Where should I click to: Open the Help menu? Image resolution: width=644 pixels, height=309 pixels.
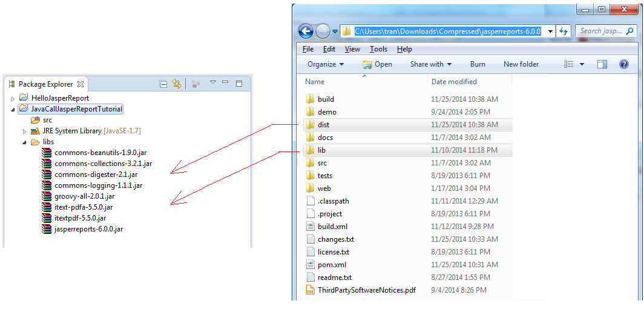[x=404, y=49]
